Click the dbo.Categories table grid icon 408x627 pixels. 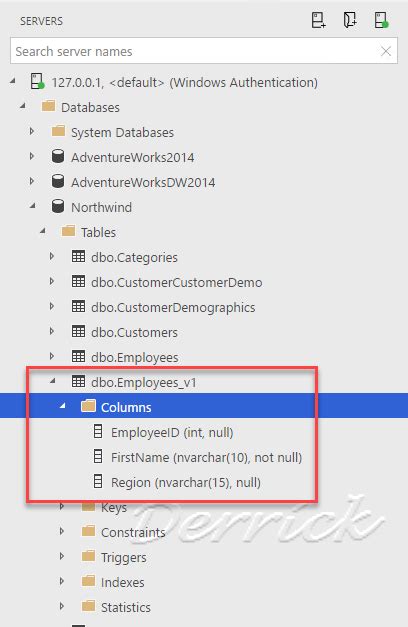point(78,256)
